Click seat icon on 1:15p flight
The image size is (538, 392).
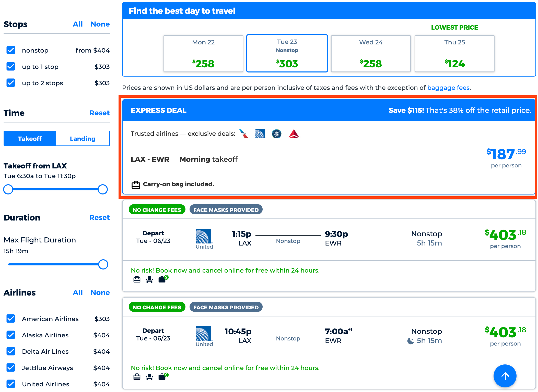point(149,279)
